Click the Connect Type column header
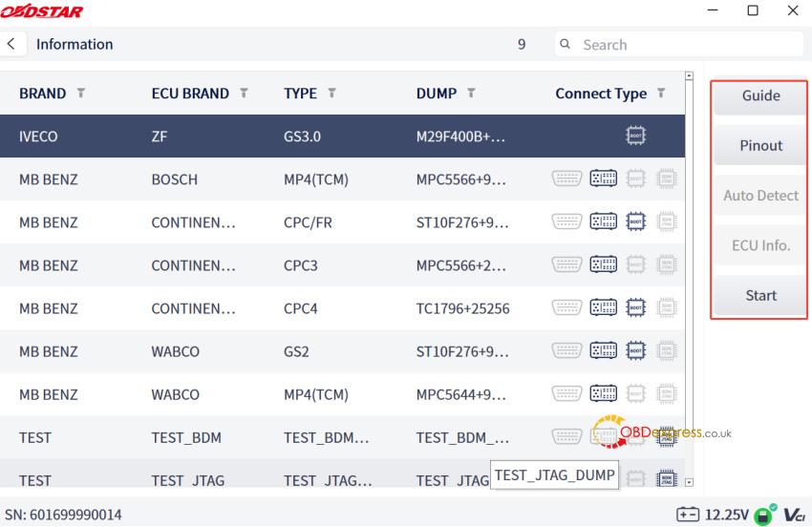The width and height of the screenshot is (812, 527). pos(601,94)
